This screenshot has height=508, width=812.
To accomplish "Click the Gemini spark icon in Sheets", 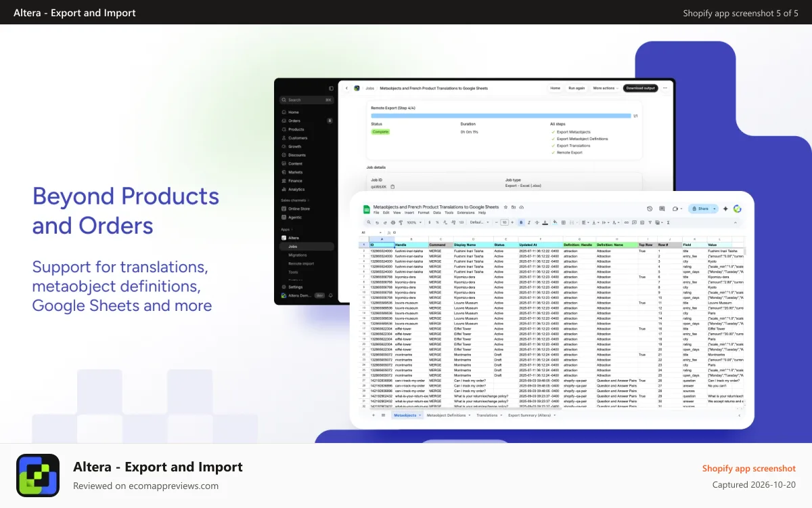I will (x=725, y=209).
